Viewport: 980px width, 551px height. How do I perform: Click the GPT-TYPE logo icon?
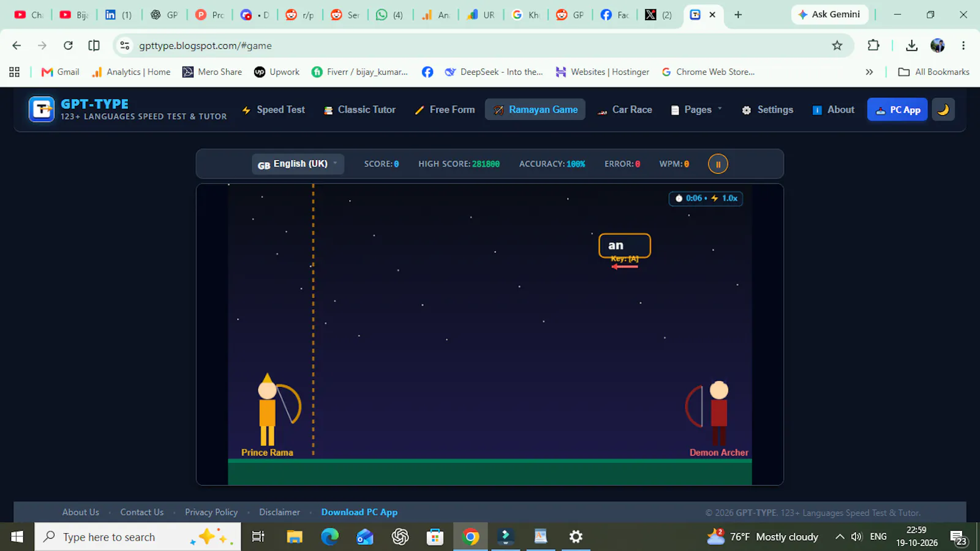pos(42,110)
